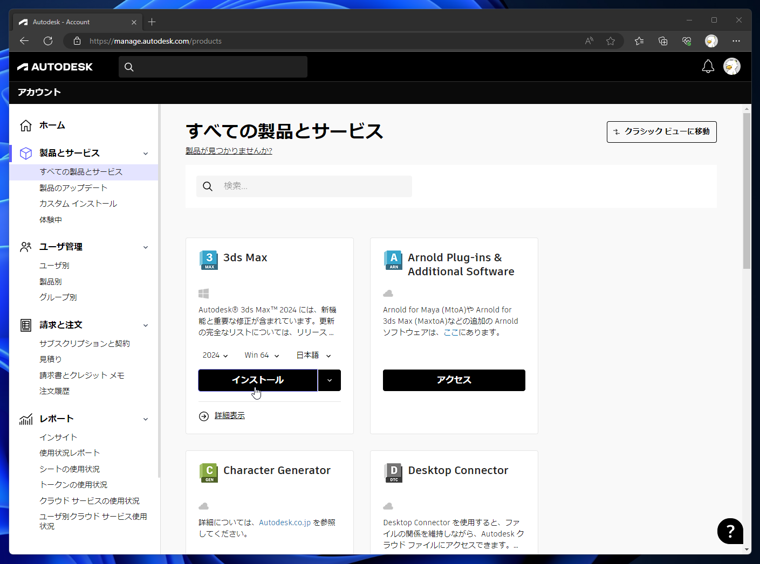Click the site lock icon in address bar
This screenshot has width=760, height=564.
(77, 41)
